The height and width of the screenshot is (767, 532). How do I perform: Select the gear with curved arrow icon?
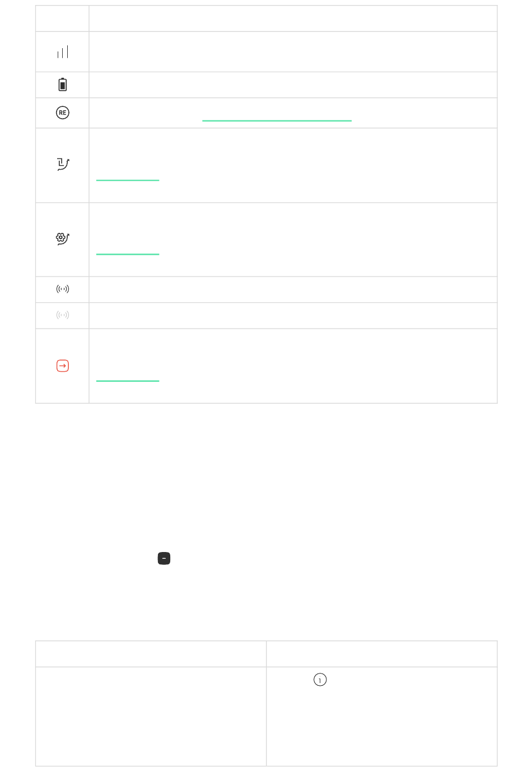pyautogui.click(x=63, y=238)
